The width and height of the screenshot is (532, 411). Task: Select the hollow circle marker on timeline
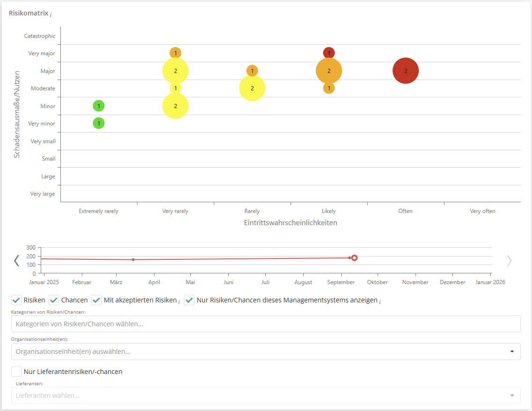(x=355, y=258)
